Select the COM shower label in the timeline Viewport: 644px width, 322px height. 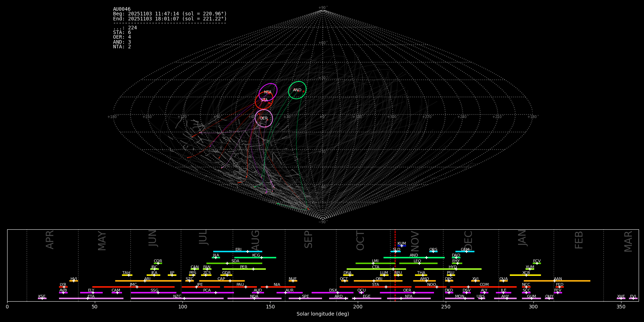(x=484, y=285)
